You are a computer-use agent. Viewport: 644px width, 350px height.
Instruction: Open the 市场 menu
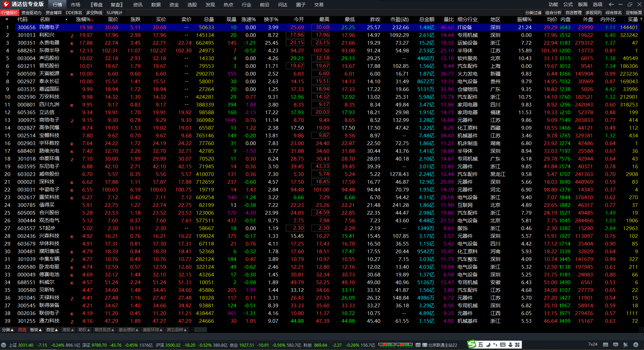(75, 5)
